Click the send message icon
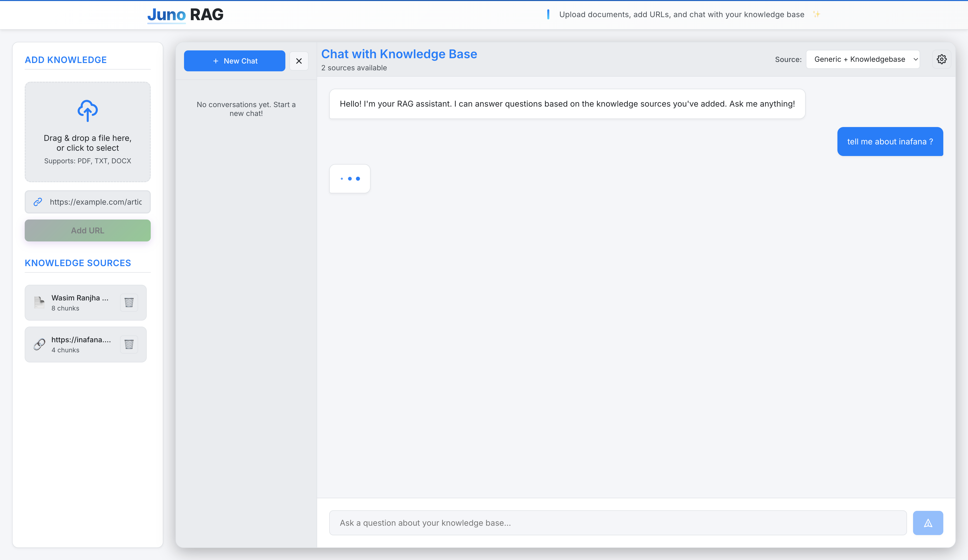 (928, 523)
